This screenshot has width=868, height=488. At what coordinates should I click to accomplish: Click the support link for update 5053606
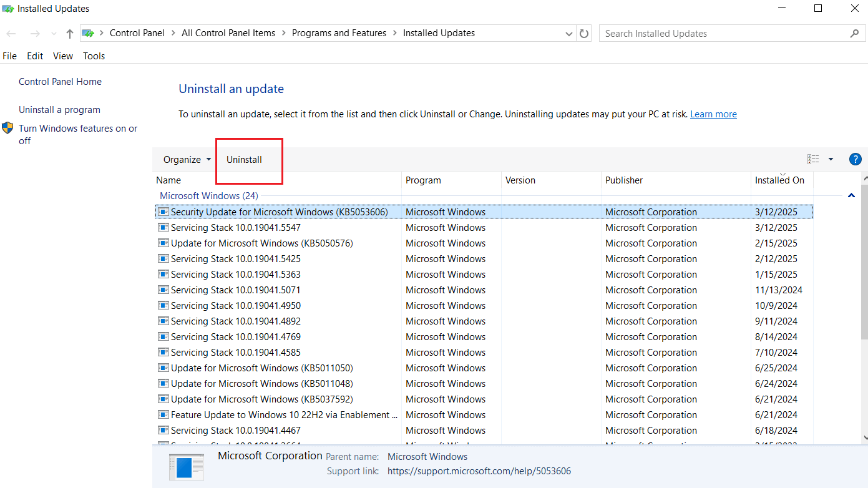[x=479, y=471]
